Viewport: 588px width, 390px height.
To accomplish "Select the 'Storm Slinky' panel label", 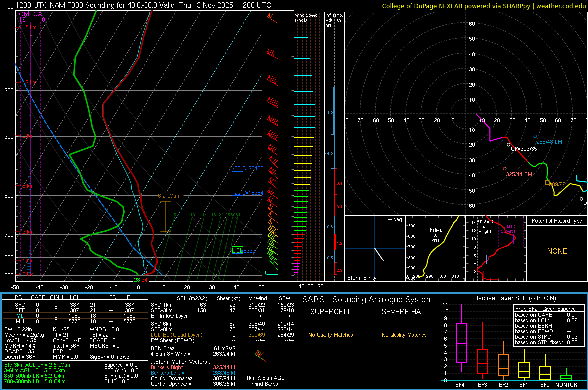I will [362, 278].
